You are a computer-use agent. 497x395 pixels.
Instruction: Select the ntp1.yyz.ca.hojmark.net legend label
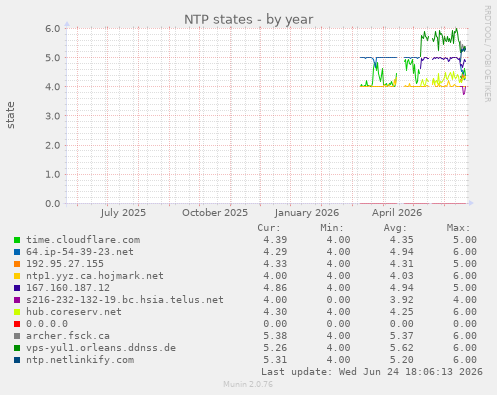coord(95,276)
